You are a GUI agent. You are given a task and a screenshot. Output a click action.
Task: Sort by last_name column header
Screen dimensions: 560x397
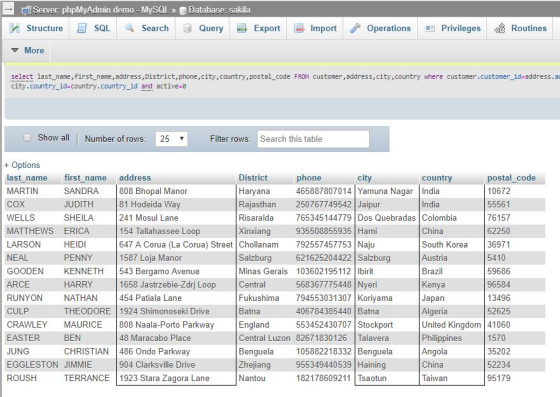coord(27,178)
